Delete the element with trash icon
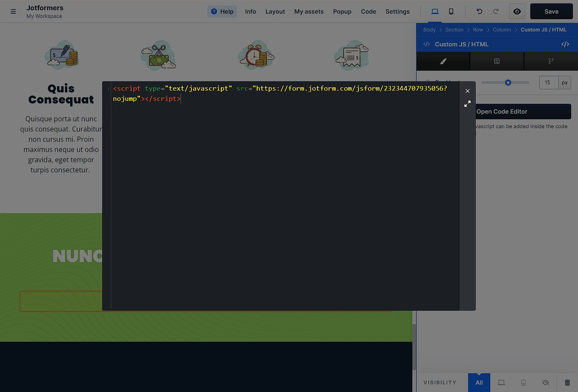Viewport: 578px width, 392px height. tap(567, 383)
